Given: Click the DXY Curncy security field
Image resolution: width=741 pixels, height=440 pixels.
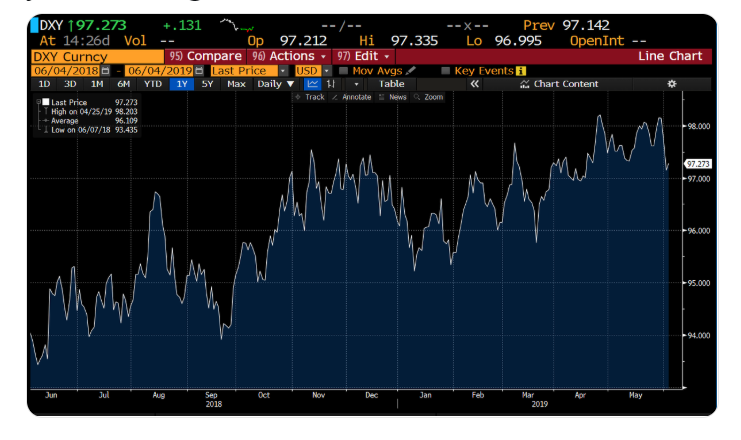Looking at the screenshot, I should (x=97, y=57).
